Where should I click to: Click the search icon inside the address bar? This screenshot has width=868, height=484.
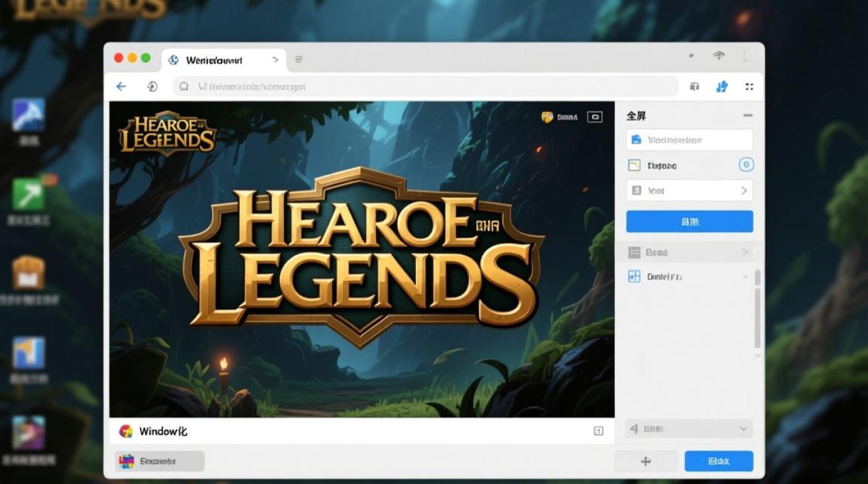[x=184, y=86]
